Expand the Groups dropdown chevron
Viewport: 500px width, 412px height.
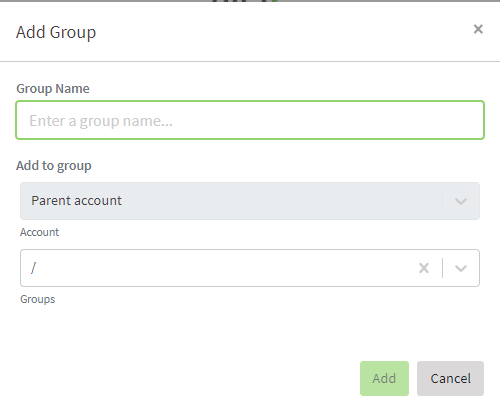[461, 268]
